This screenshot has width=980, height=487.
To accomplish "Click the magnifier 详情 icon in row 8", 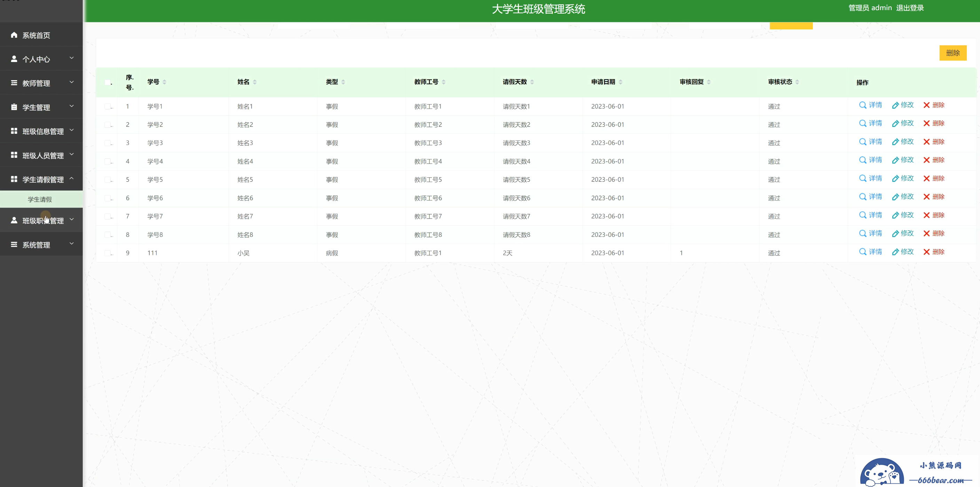I will point(862,233).
